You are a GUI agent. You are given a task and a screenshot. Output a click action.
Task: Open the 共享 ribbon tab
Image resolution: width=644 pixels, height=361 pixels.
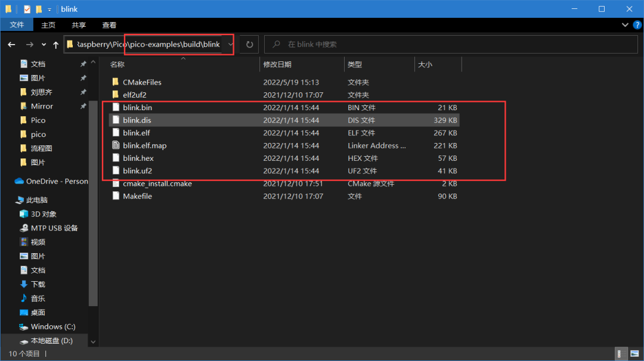tap(79, 25)
